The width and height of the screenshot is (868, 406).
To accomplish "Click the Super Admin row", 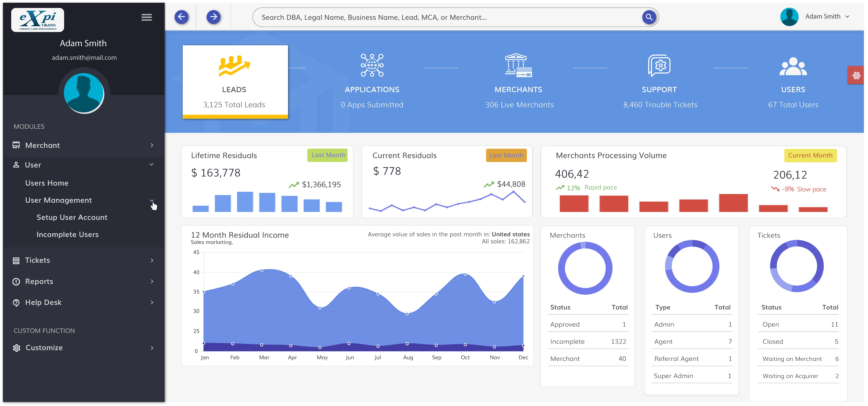I will point(692,376).
